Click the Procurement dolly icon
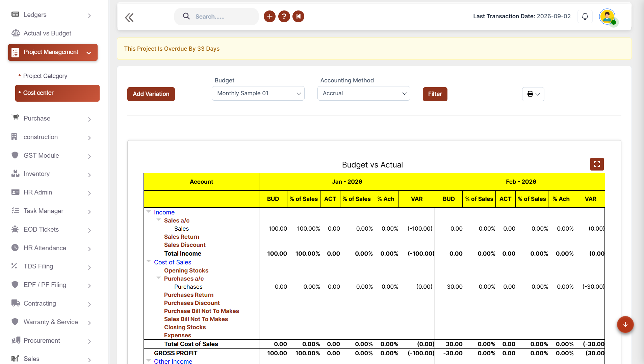 [x=16, y=340]
